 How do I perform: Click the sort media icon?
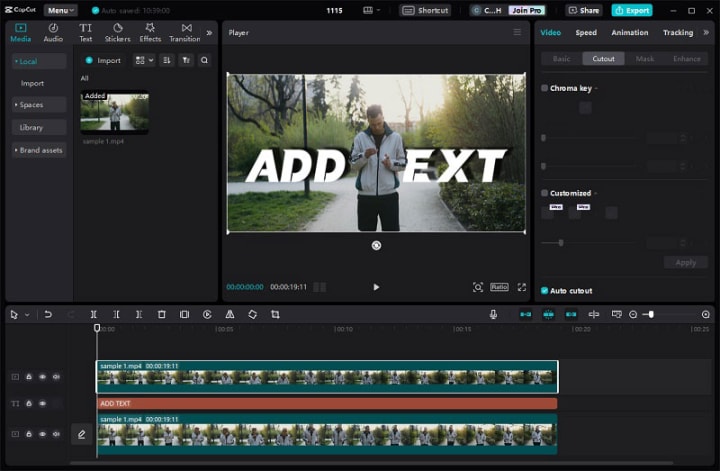click(x=167, y=60)
